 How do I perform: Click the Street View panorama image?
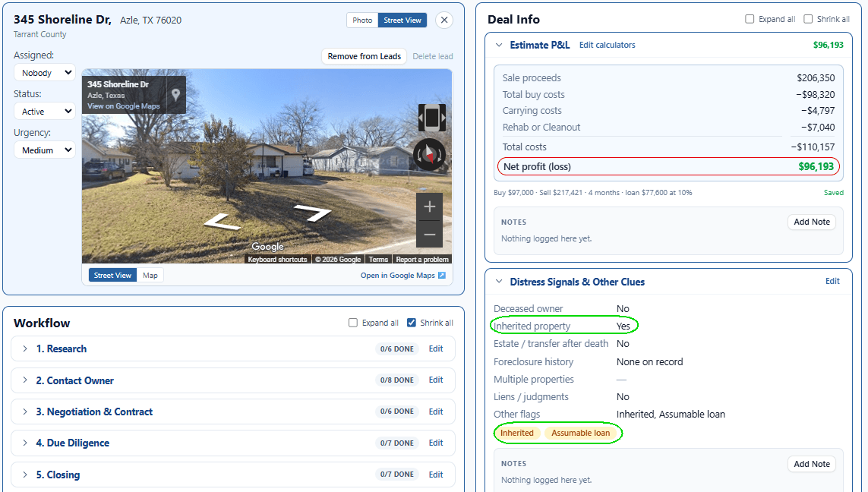[x=267, y=166]
